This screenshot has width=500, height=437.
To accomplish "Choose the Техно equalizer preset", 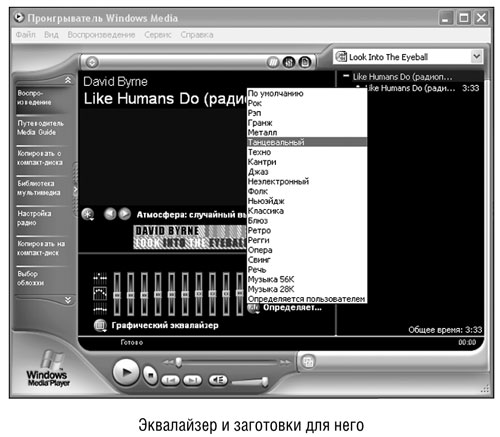I will [x=307, y=152].
